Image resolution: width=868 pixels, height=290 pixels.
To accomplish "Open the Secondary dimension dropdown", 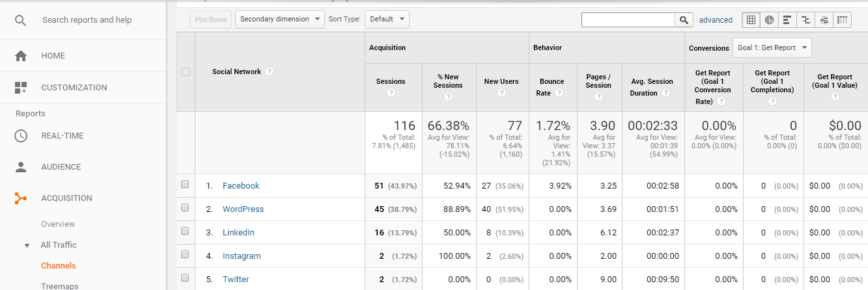I will (x=279, y=20).
